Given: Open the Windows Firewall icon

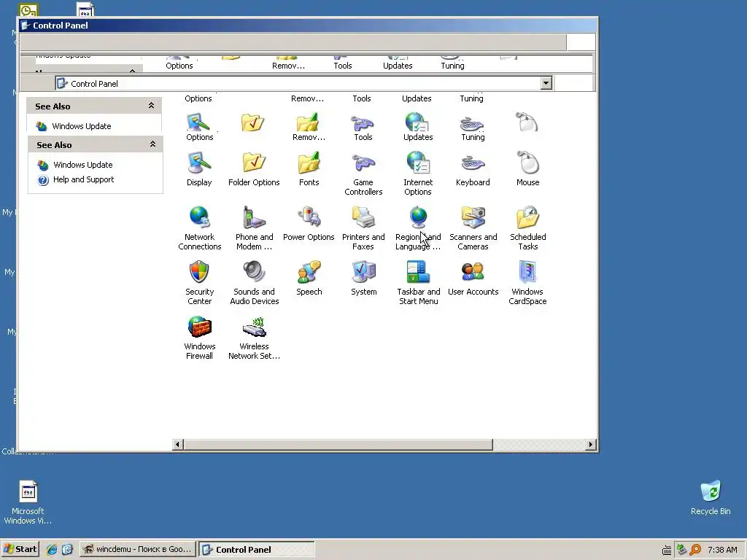Looking at the screenshot, I should pyautogui.click(x=199, y=327).
